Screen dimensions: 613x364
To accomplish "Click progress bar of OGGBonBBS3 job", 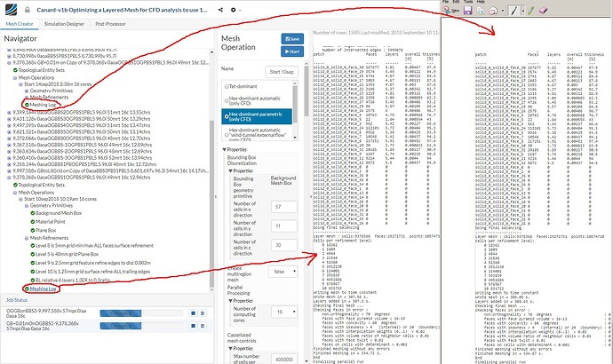I will (141, 313).
